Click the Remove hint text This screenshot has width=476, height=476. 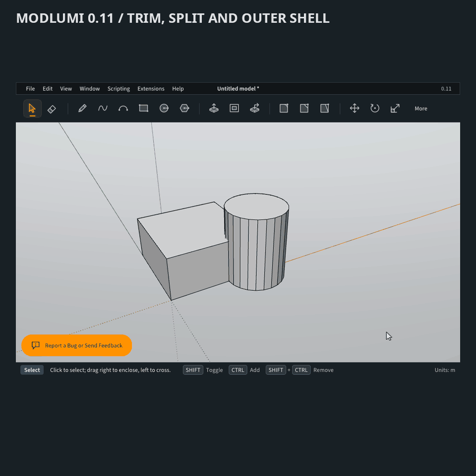click(x=323, y=370)
